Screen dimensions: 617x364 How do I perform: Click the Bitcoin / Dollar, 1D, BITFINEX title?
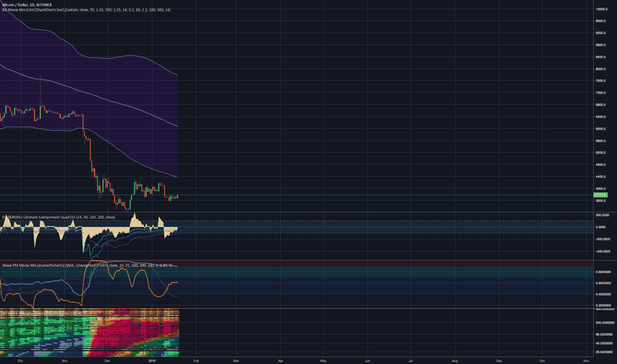(26, 5)
